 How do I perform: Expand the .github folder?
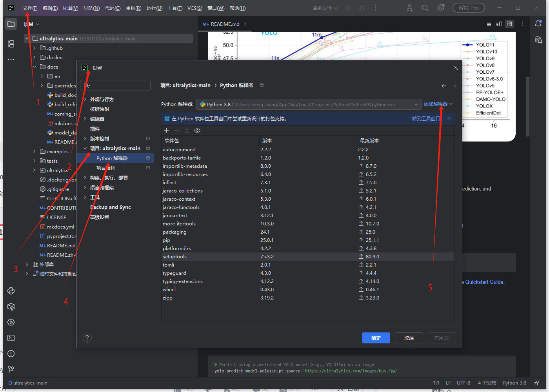(35, 48)
